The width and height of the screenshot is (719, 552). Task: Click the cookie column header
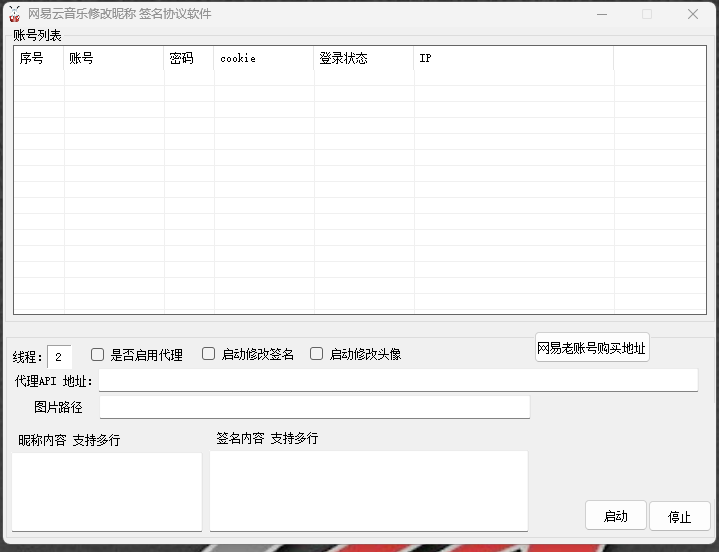(x=263, y=59)
